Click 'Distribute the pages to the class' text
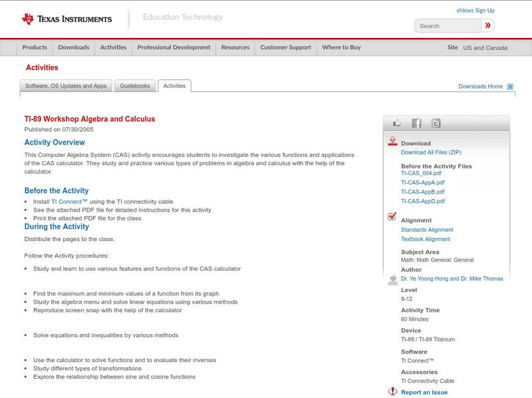The width and height of the screenshot is (532, 398). 69,239
